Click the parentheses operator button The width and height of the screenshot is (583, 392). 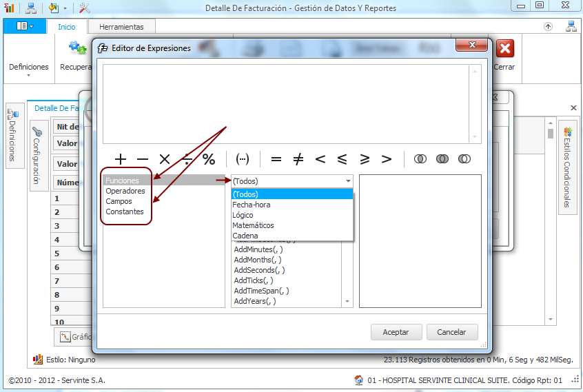click(x=243, y=159)
